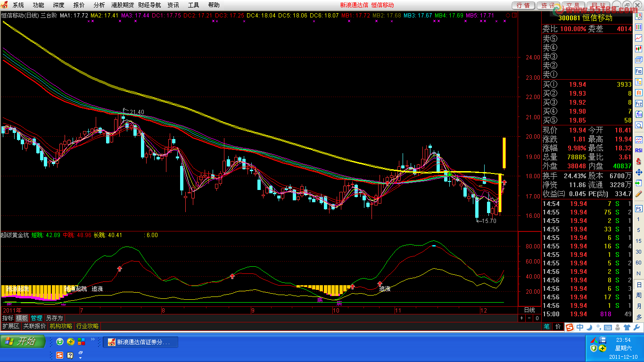This screenshot has width=644, height=362.
Task: Click the RSI indicator icon in right sidebar
Action: click(x=639, y=150)
